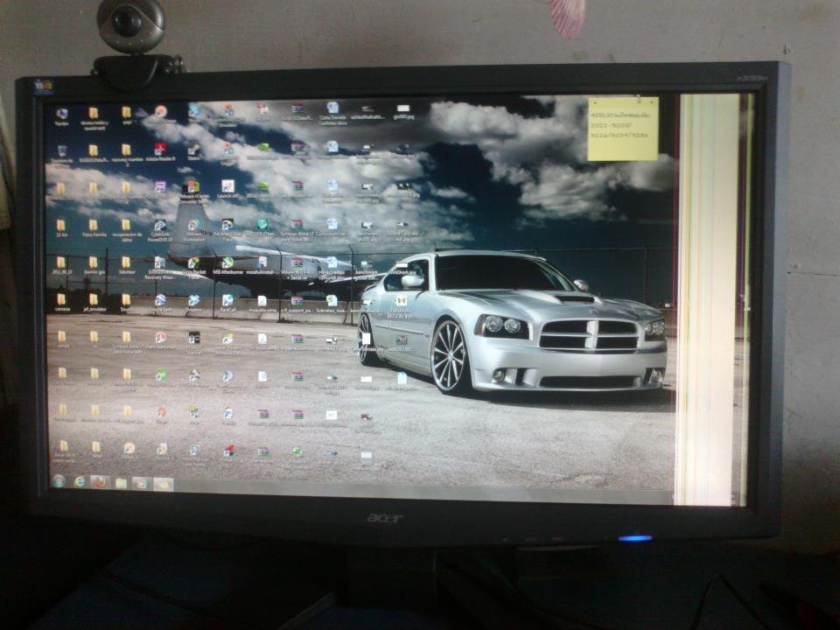Open the pinned Windows Explorer taskbar folder icon
840x630 pixels.
pos(121,483)
